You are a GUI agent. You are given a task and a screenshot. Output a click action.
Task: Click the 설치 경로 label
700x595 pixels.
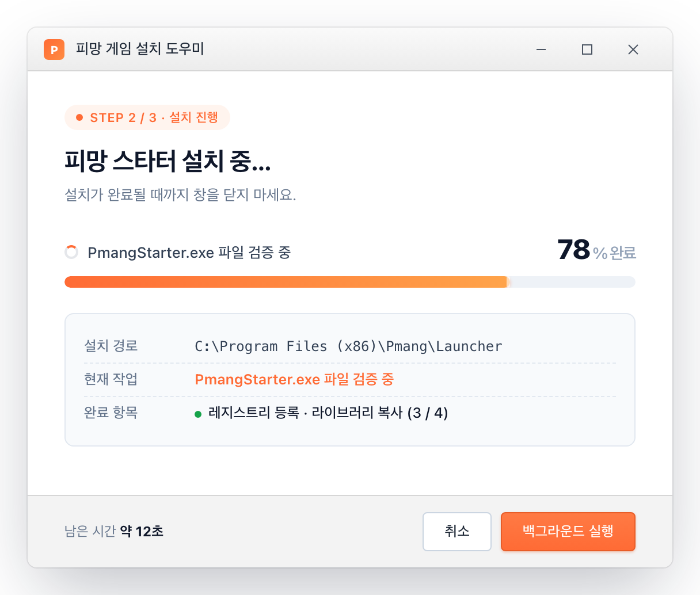111,346
